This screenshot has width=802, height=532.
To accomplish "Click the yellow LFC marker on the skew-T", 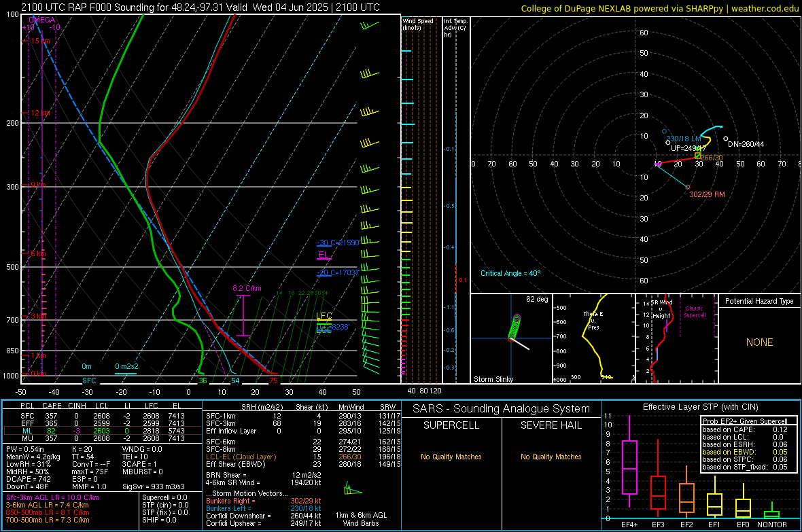I will [324, 316].
